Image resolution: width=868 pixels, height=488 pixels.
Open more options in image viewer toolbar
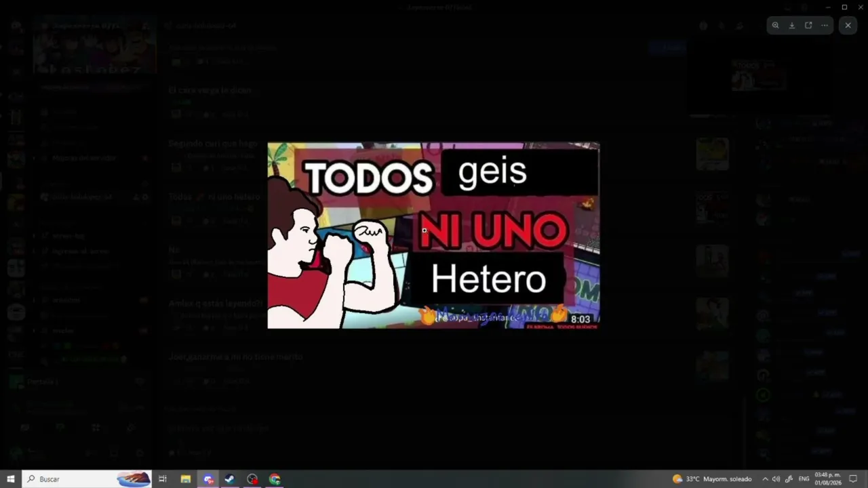[825, 25]
